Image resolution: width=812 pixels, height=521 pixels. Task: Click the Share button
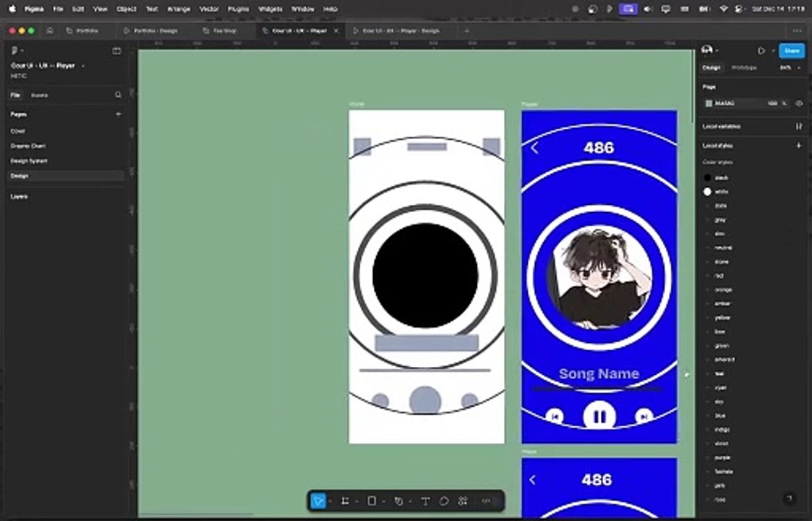click(791, 50)
